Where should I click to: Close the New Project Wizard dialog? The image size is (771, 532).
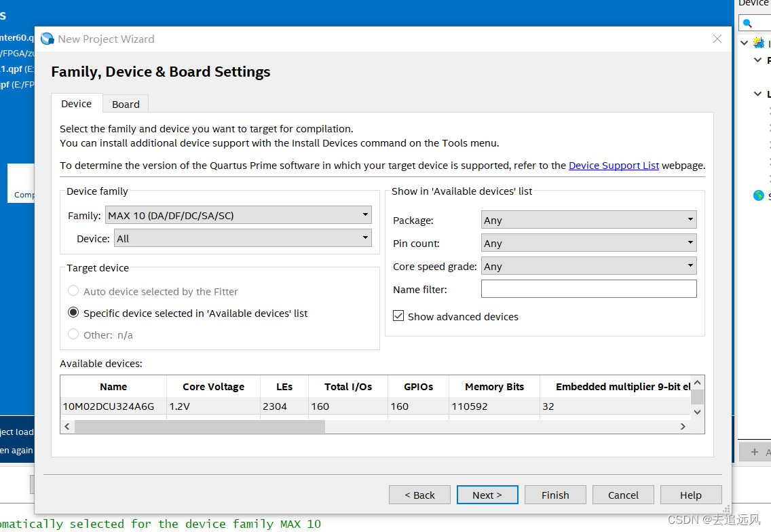click(x=717, y=39)
